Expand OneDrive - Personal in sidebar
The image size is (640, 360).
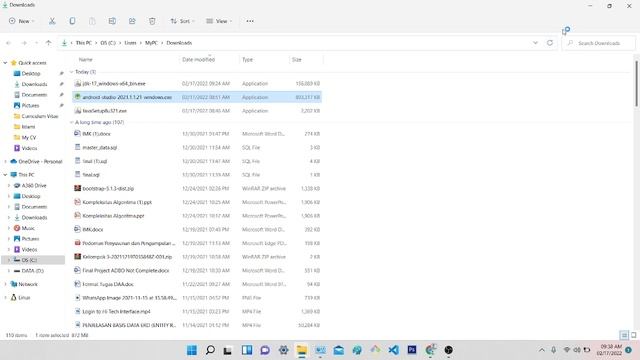[5, 162]
